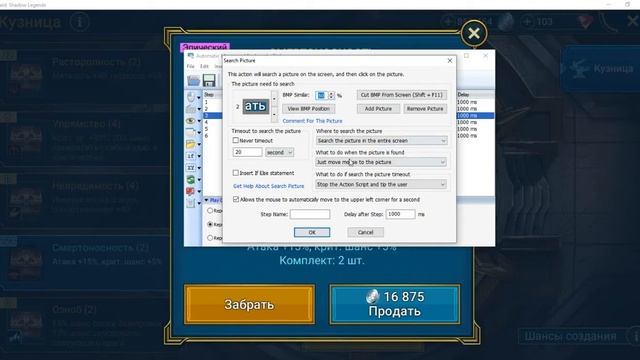Select the mouse action sidebar icon

coord(191,97)
